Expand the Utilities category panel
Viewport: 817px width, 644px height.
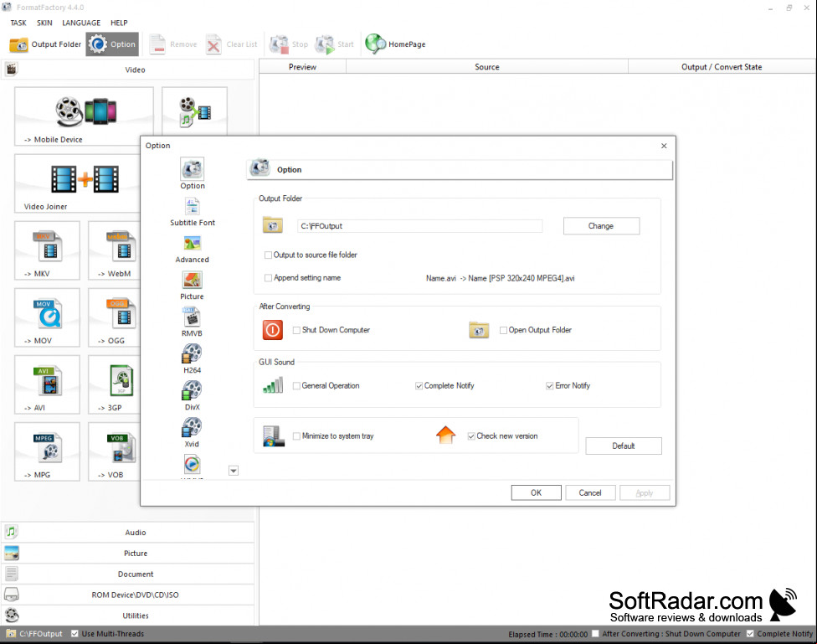pos(127,616)
